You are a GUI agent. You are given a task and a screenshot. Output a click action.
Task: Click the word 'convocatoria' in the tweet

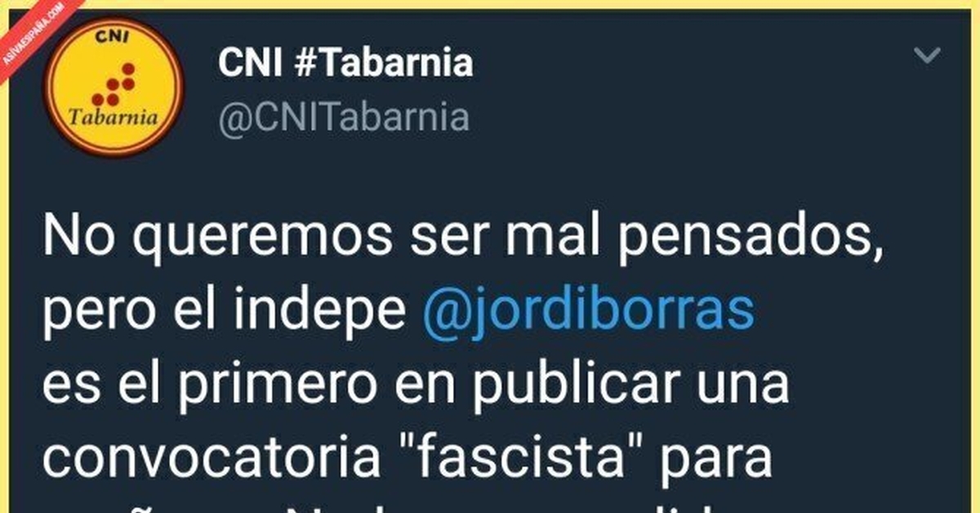click(x=211, y=460)
